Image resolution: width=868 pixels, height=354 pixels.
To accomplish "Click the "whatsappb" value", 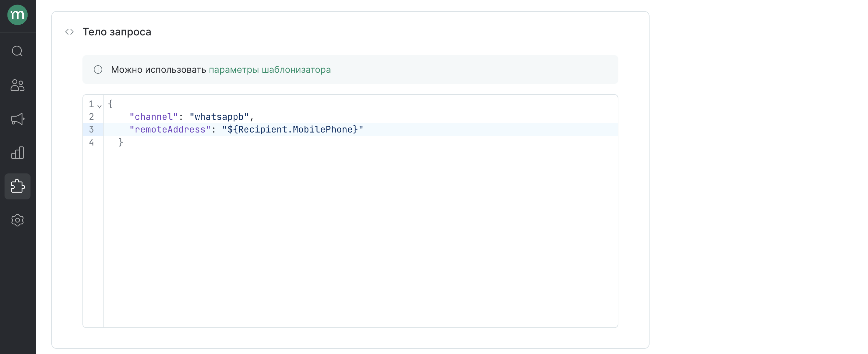I will click(x=219, y=117).
